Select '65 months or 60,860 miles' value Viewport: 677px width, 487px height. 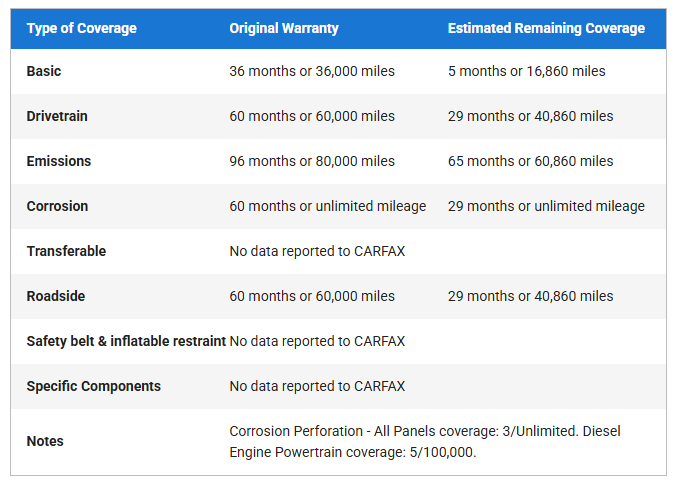pos(530,161)
